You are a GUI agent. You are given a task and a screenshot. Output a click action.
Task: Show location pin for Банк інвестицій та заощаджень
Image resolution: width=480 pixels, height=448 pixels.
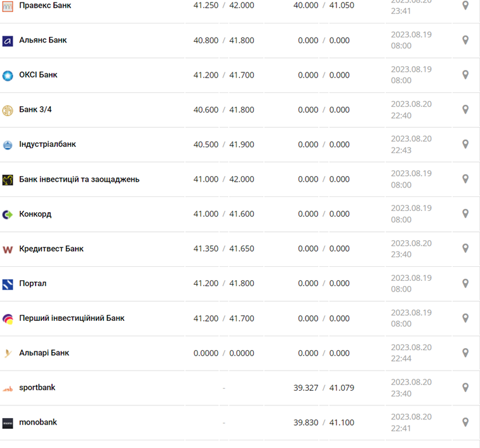tap(465, 179)
